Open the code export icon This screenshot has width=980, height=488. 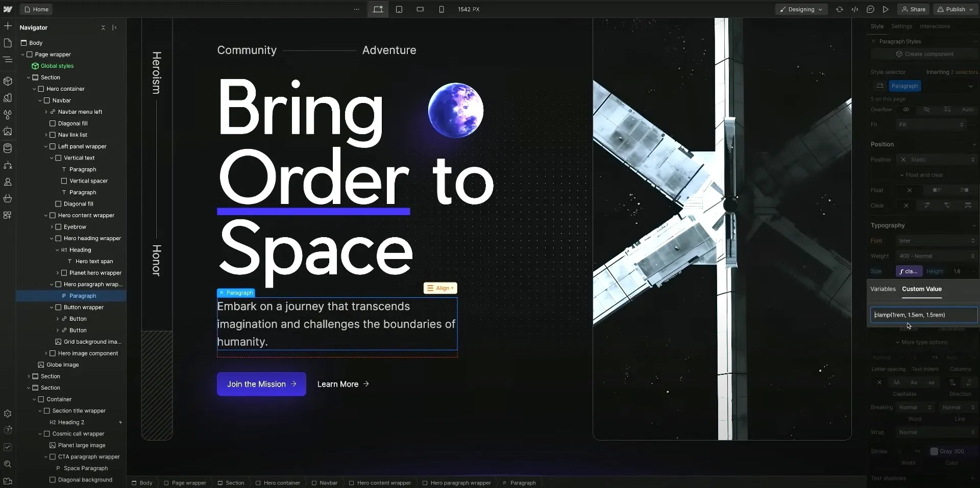point(855,9)
